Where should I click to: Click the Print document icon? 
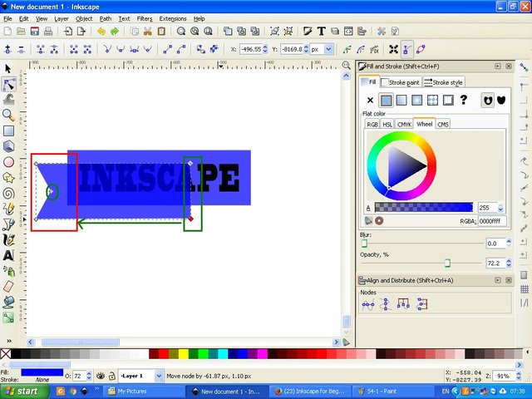point(48,32)
